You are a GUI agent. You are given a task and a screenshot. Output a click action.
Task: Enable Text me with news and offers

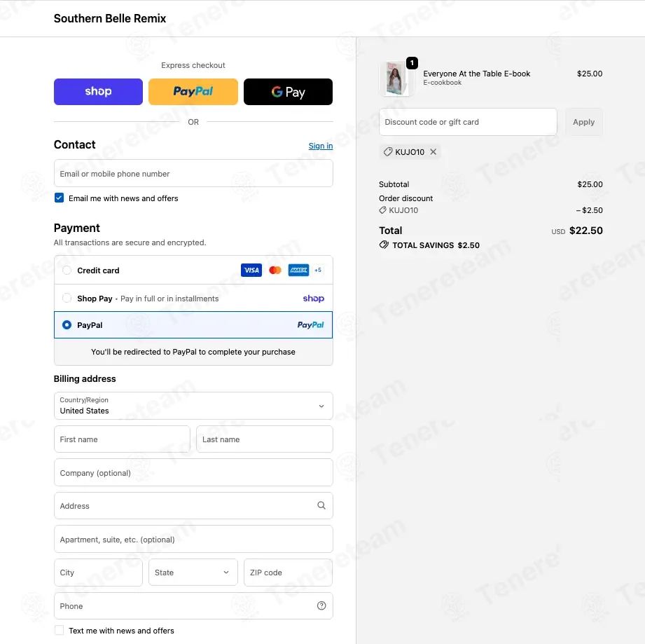[60, 630]
